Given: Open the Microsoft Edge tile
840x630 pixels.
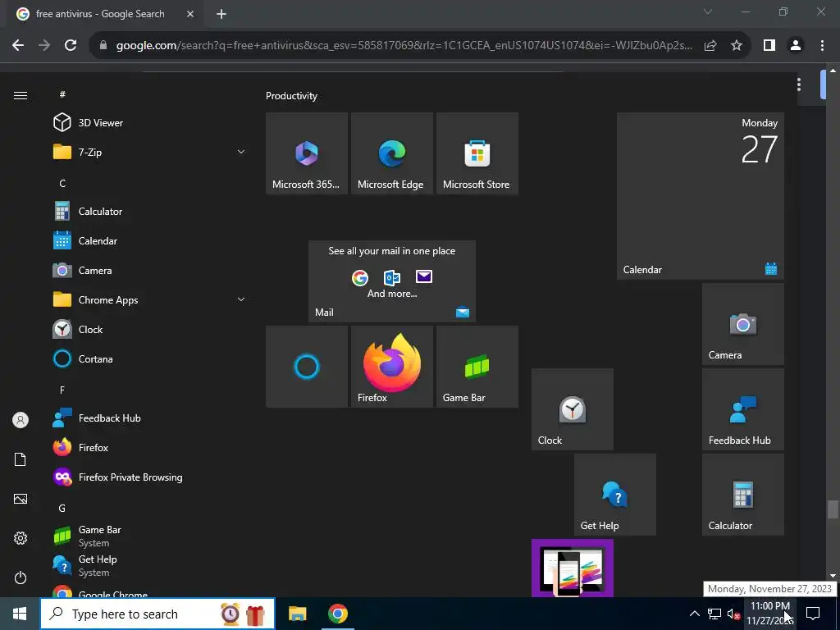Looking at the screenshot, I should coord(392,153).
